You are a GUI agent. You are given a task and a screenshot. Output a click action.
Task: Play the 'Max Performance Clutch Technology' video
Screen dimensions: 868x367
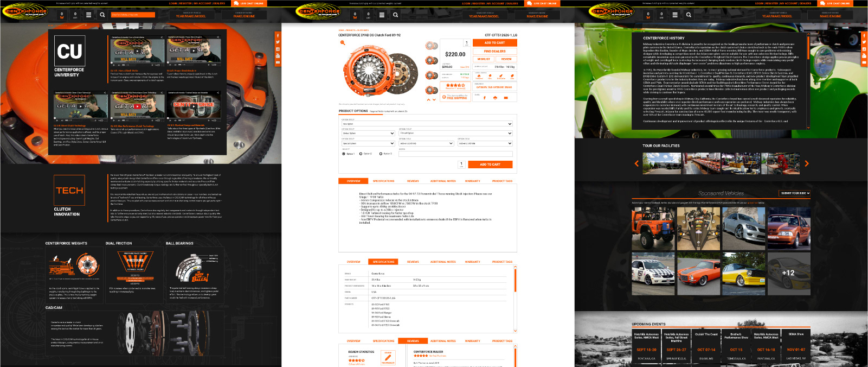pyautogui.click(x=137, y=106)
